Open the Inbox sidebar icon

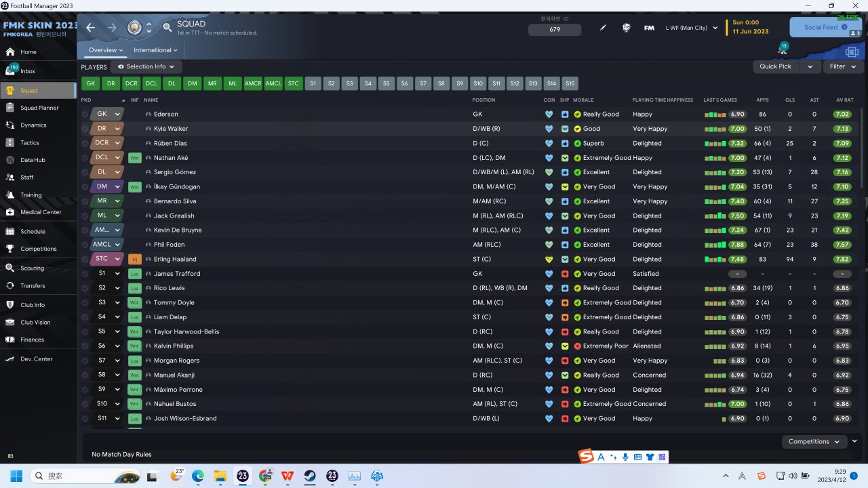tap(10, 70)
